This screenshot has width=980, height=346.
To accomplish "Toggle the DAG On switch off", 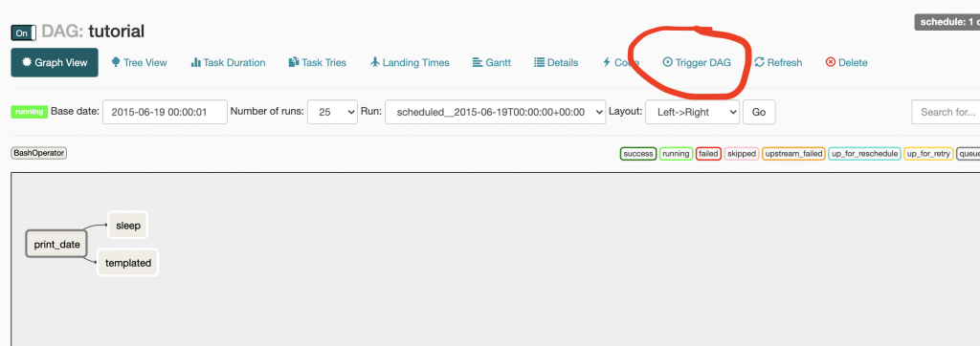I will coord(23,33).
